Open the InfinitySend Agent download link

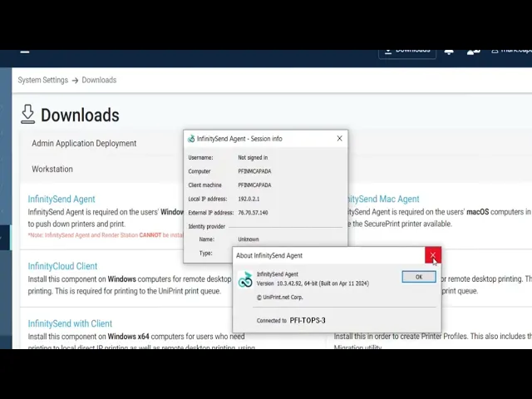click(62, 199)
